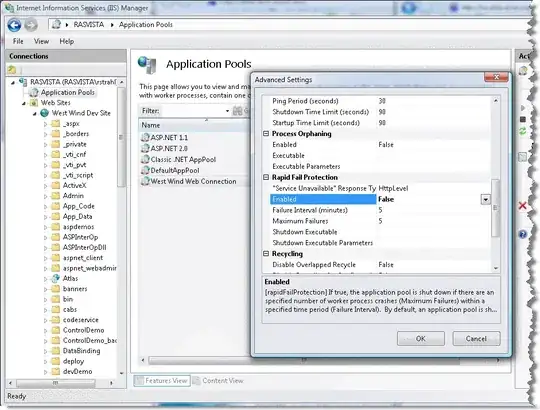Select the Shutdown Executable setting
Viewport: 540px width, 410px height.
(x=381, y=232)
